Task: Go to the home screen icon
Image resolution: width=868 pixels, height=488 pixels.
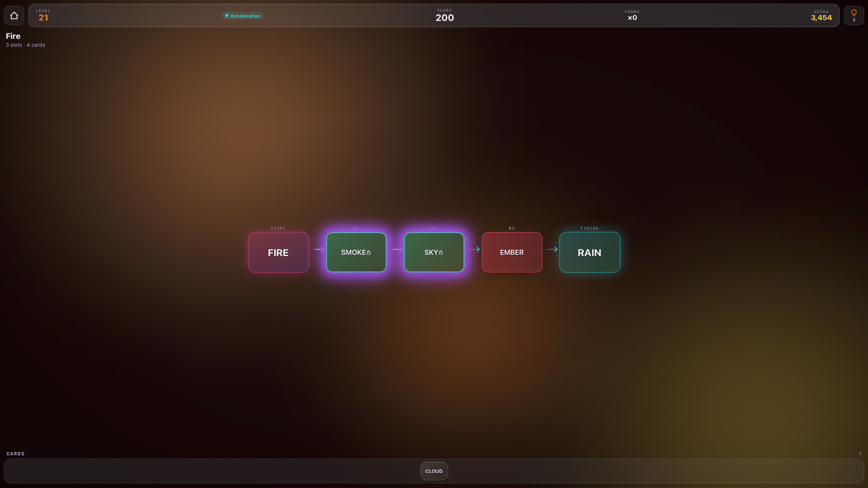Action: [14, 16]
